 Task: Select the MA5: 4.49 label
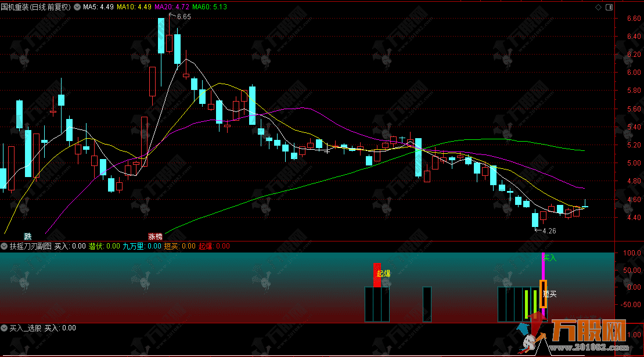click(x=98, y=7)
